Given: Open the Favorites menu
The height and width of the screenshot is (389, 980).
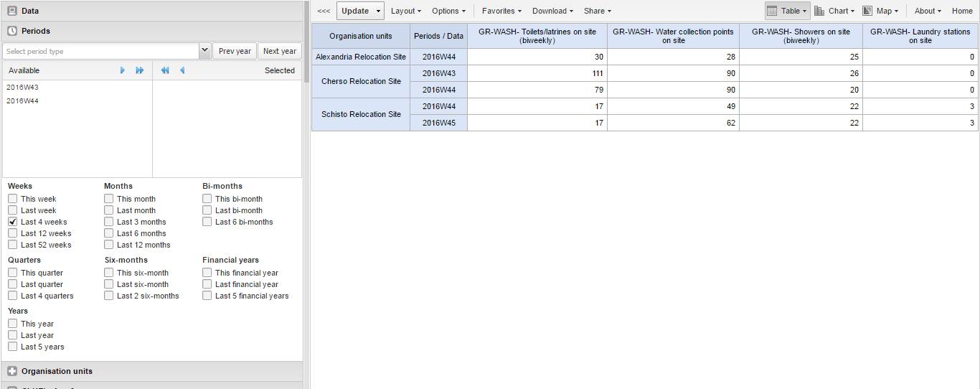Looking at the screenshot, I should 501,11.
